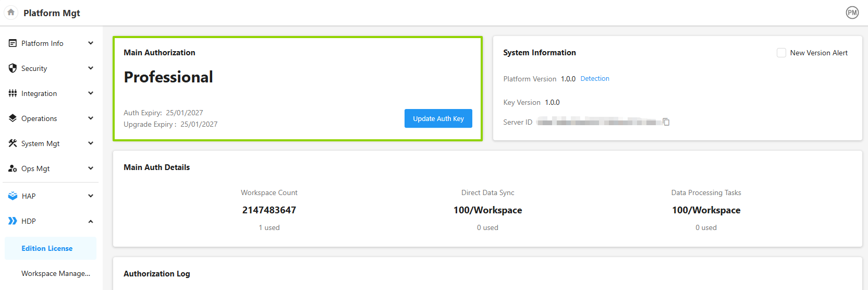This screenshot has height=290, width=868.
Task: Select Edition License in the sidebar
Action: click(47, 248)
